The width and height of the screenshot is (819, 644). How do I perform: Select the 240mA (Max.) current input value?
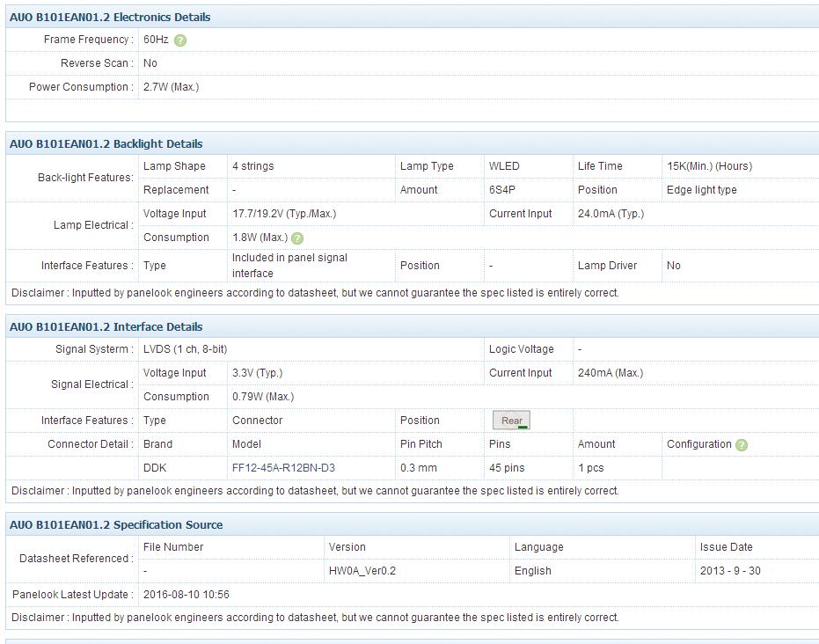[x=611, y=373]
